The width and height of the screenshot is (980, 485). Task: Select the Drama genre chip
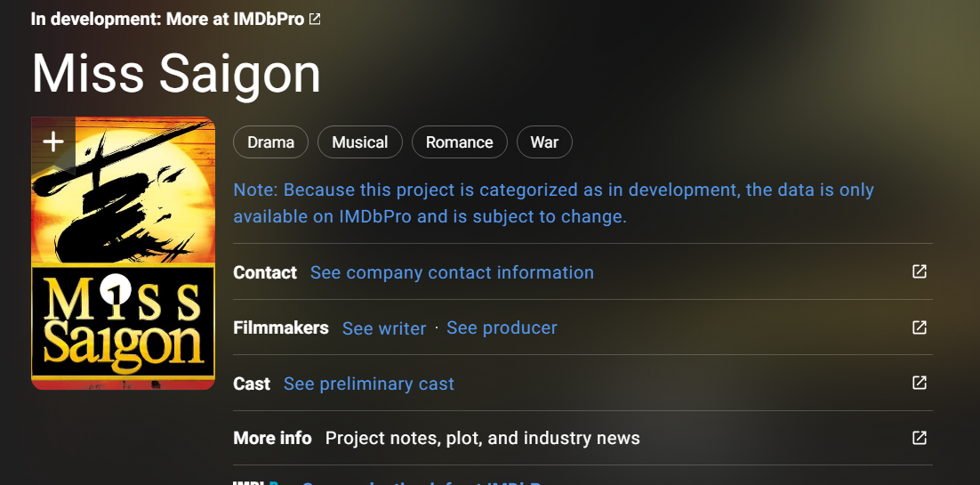click(270, 142)
